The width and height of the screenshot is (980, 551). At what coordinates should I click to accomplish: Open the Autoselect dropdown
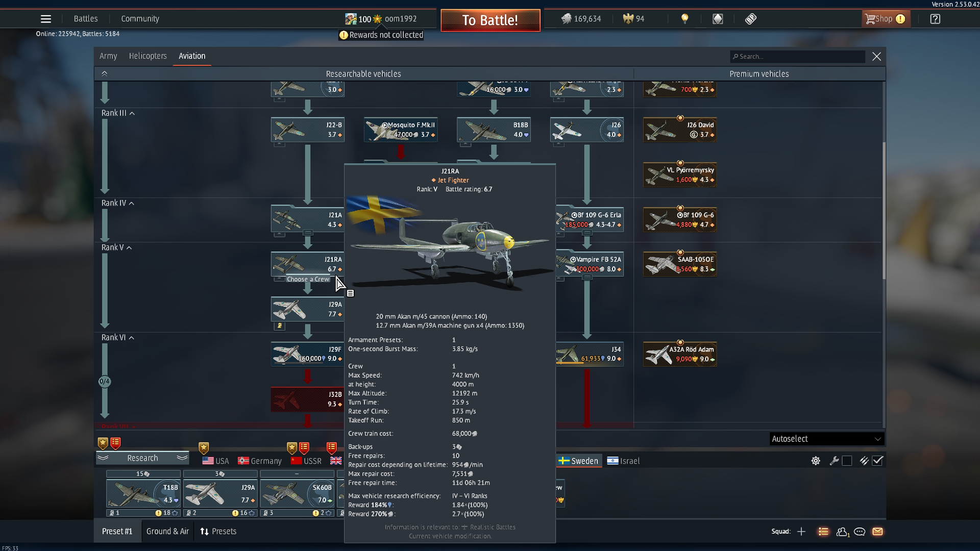826,439
